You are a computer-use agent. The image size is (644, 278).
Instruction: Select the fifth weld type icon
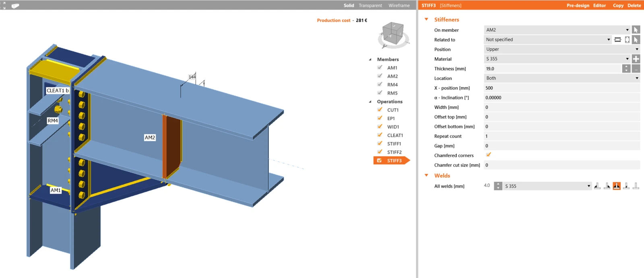tap(636, 186)
